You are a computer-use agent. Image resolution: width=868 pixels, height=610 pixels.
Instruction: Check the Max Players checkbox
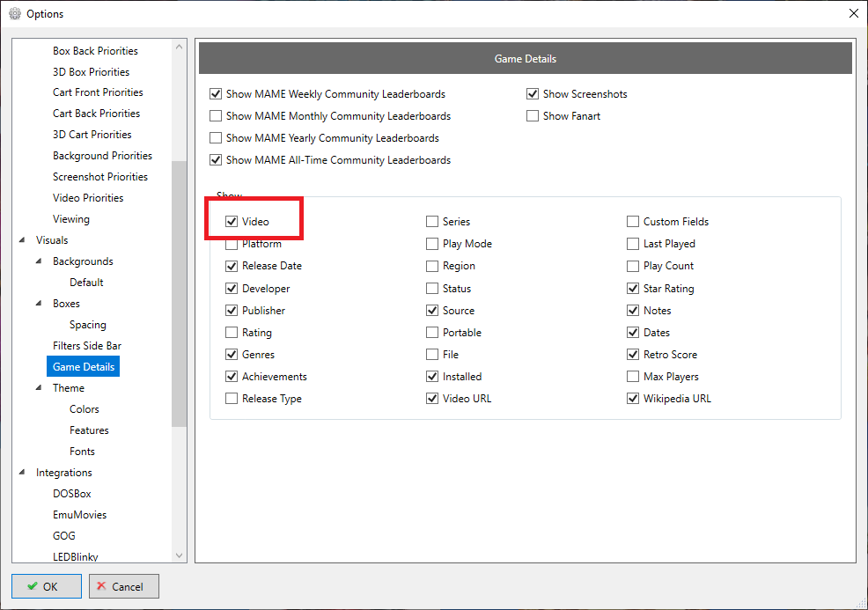click(x=633, y=377)
